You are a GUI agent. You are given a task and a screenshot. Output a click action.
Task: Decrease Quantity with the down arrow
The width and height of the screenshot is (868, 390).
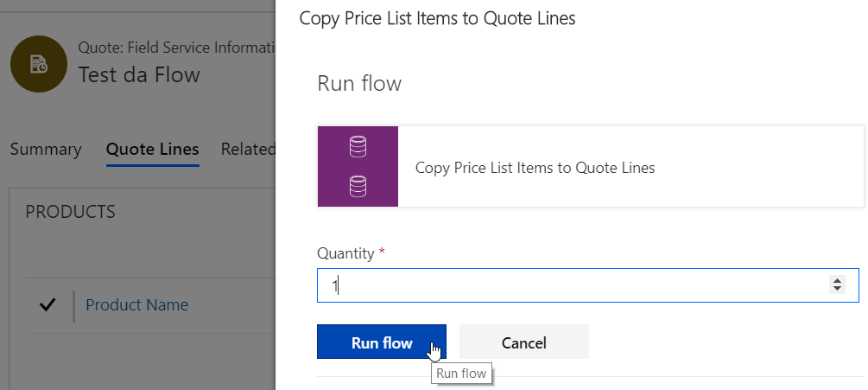836,290
